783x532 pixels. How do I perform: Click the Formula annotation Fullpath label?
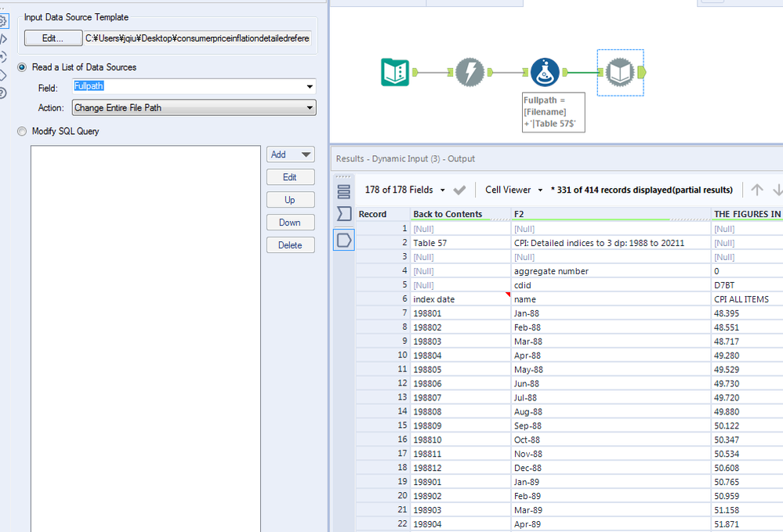[x=553, y=112]
